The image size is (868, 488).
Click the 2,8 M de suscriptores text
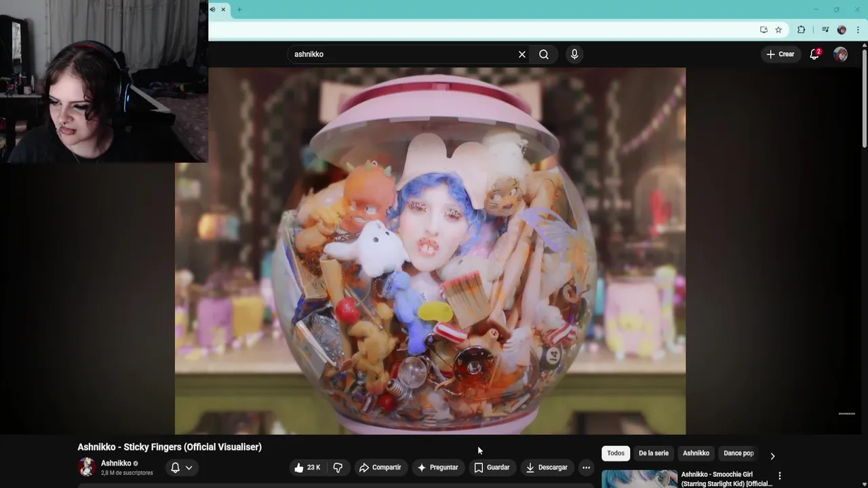tap(127, 473)
